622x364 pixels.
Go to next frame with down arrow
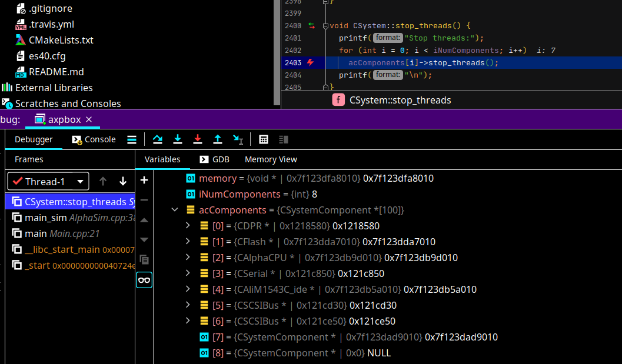point(123,182)
